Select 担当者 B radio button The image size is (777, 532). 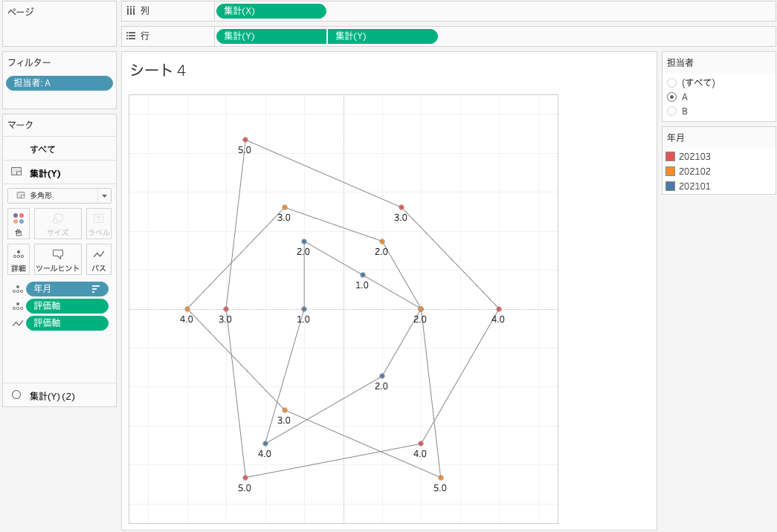click(x=672, y=111)
